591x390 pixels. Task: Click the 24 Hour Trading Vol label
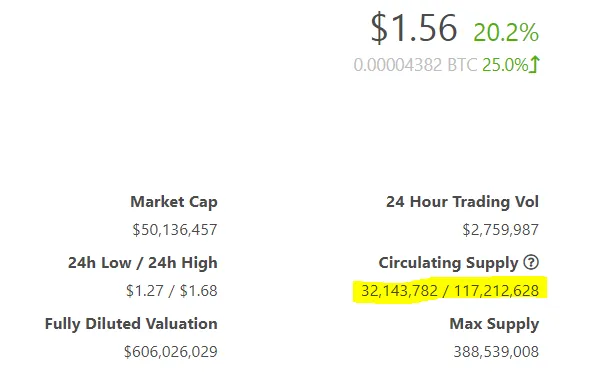coord(462,202)
